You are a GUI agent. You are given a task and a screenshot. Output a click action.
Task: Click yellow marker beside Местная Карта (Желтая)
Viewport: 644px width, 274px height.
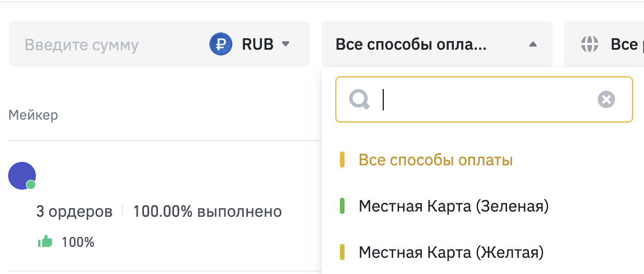click(x=342, y=253)
